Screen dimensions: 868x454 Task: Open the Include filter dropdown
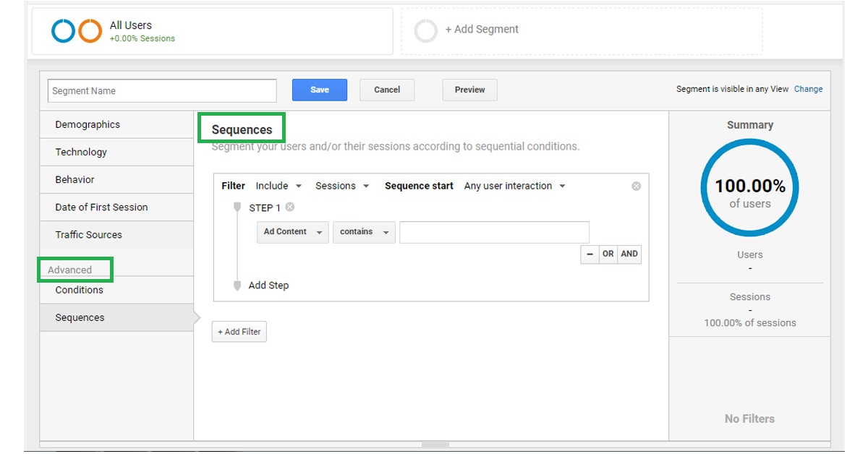(278, 186)
